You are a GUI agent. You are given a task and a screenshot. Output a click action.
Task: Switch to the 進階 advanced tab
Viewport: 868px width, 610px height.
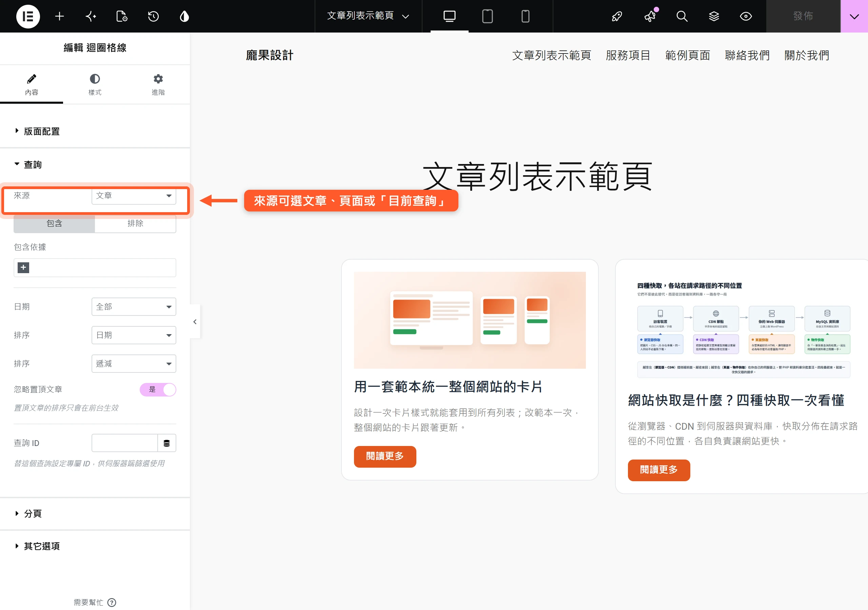pos(158,85)
